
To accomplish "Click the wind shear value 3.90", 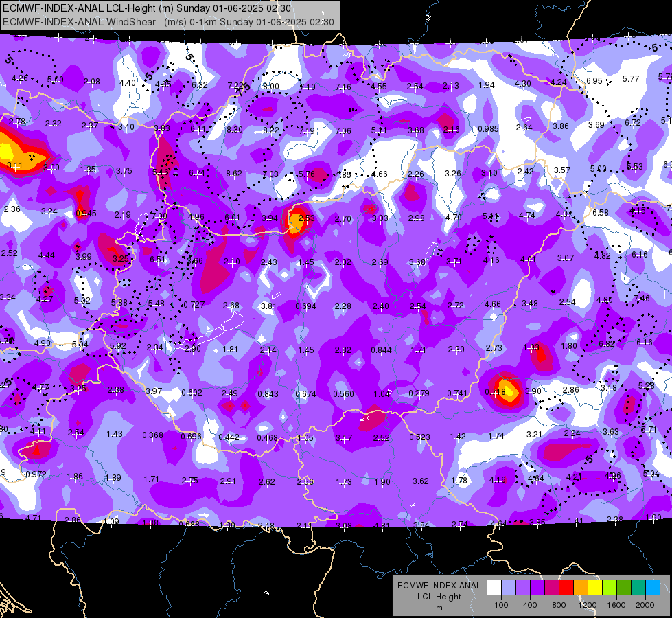I will pyautogui.click(x=533, y=391).
